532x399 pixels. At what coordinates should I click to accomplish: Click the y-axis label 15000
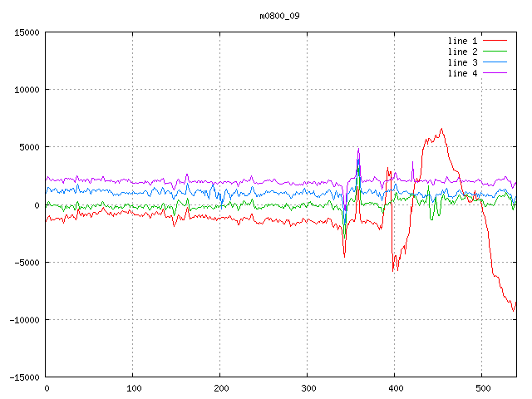click(x=26, y=32)
